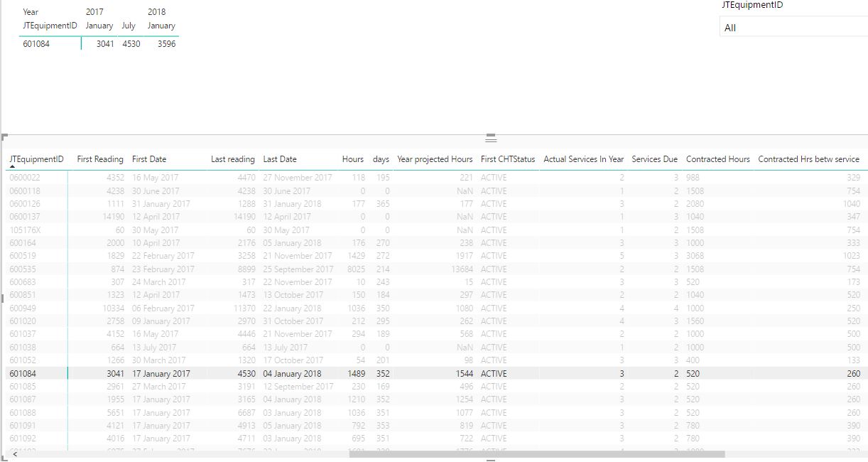Click 06 February 2017 in row 600949
This screenshot has height=462, width=868.
pos(163,308)
